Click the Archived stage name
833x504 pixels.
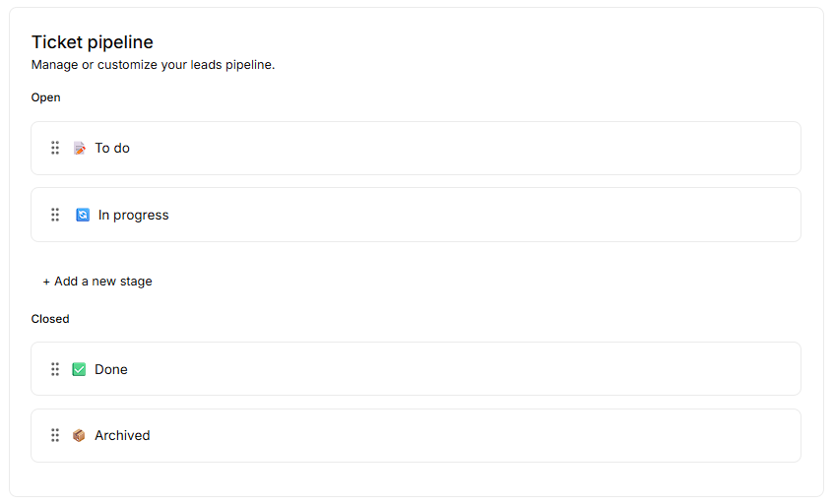(x=122, y=435)
